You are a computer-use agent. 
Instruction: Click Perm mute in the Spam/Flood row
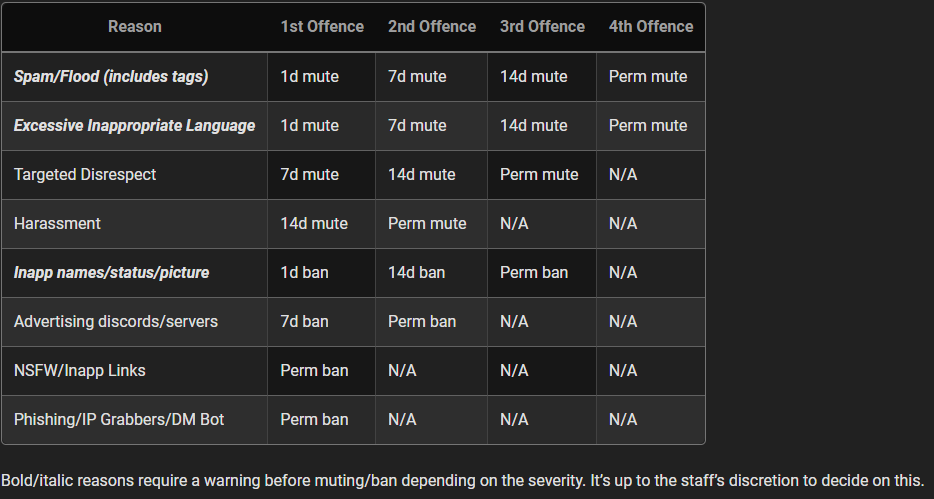(648, 76)
